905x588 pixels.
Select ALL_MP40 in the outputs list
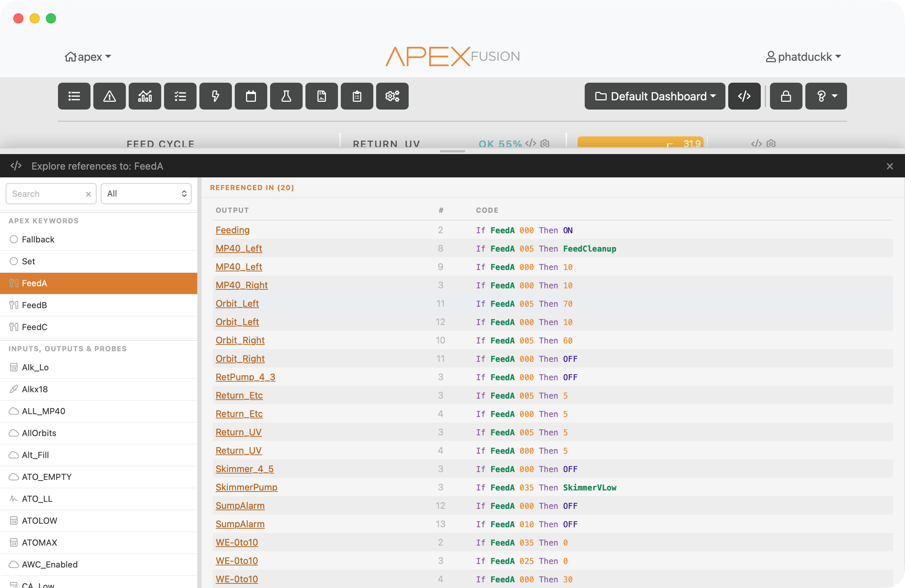pos(99,411)
